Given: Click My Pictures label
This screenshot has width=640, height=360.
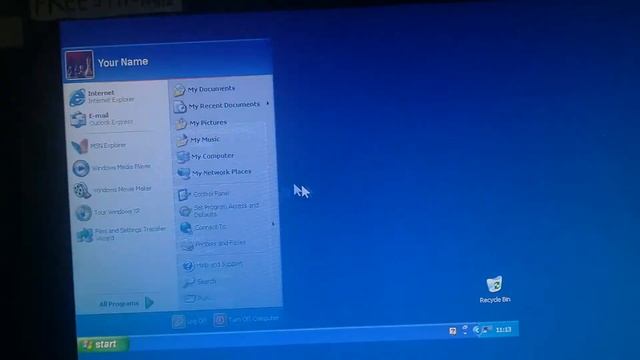Looking at the screenshot, I should 208,122.
